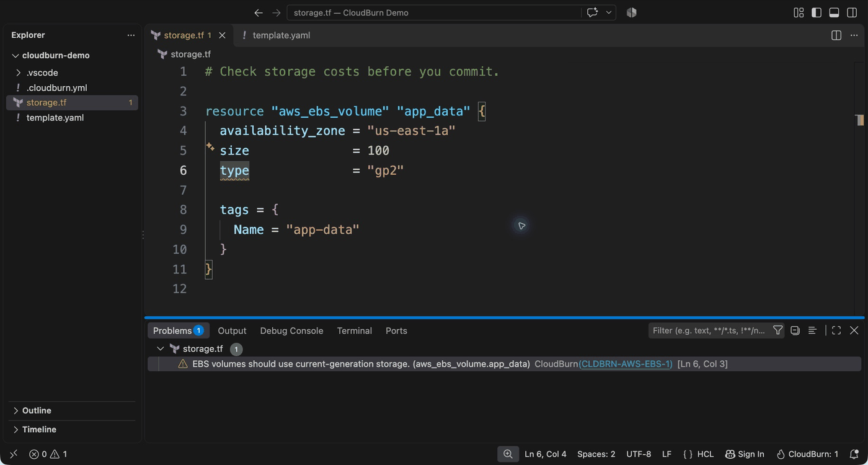Split the editor to the right
The image size is (868, 465).
point(836,35)
